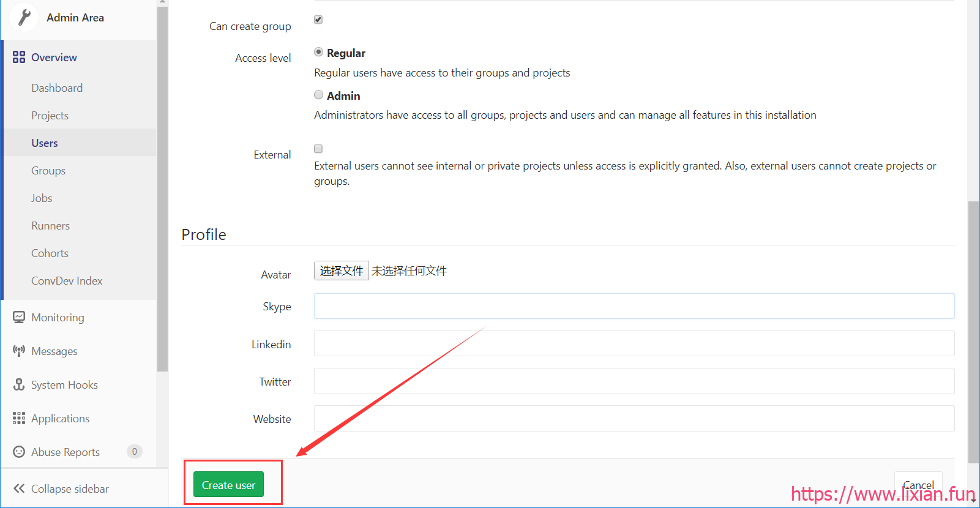This screenshot has height=508, width=980.
Task: Click the green Create user button
Action: pos(228,484)
